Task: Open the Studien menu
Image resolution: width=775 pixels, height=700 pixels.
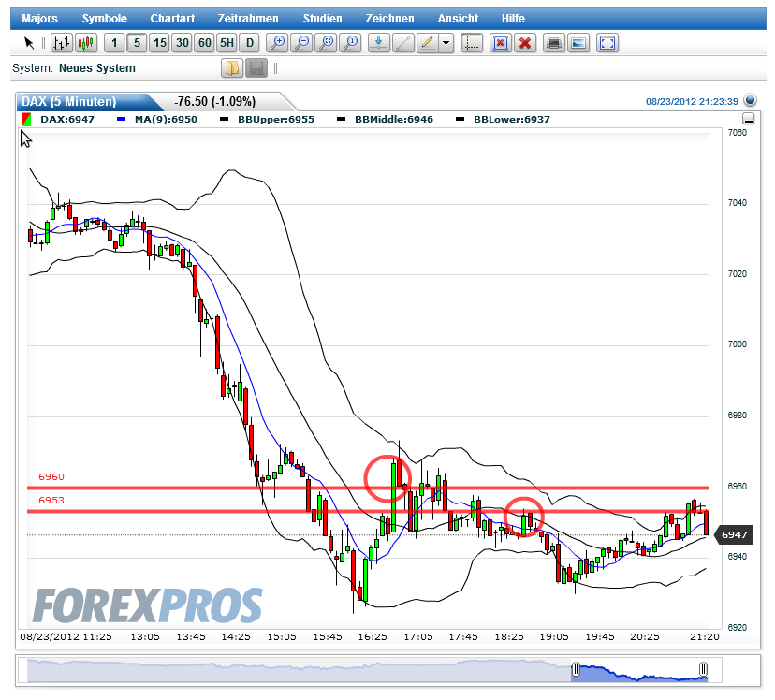Action: tap(322, 19)
